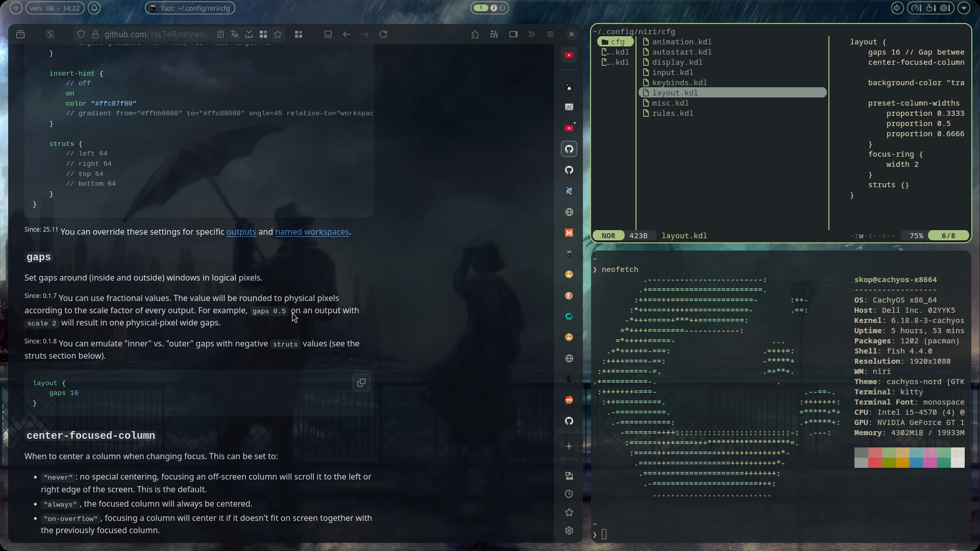The image size is (980, 551).
Task: Open sidebar settings gear icon
Action: point(569,531)
